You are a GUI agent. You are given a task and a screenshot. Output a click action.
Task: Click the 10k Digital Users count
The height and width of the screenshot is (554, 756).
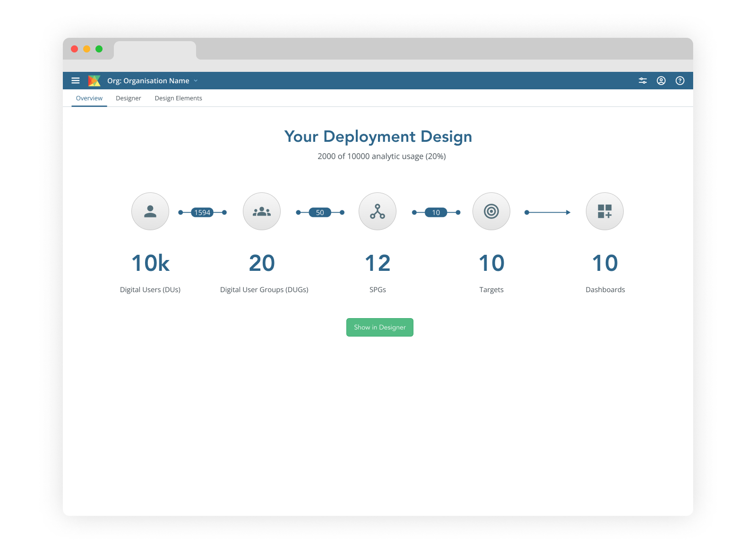pos(150,263)
